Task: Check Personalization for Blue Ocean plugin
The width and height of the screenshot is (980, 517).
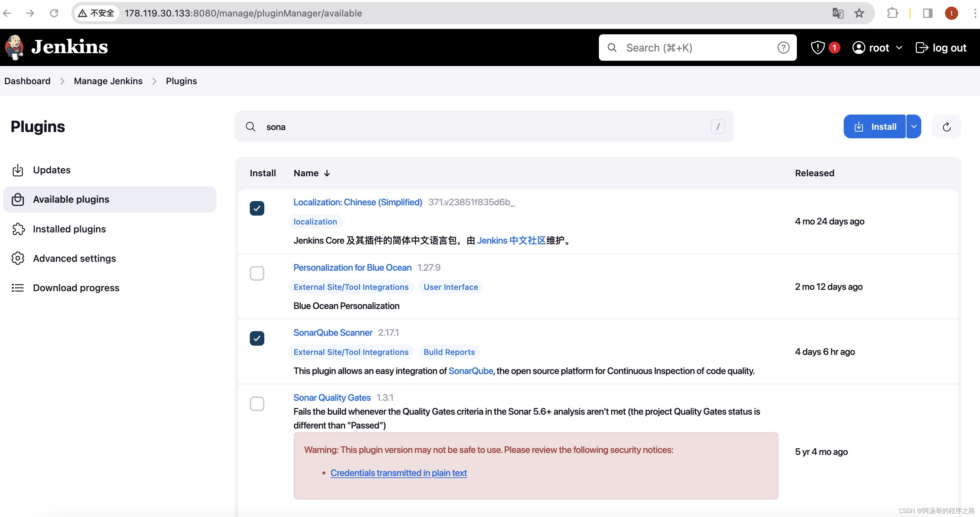Action: (257, 273)
